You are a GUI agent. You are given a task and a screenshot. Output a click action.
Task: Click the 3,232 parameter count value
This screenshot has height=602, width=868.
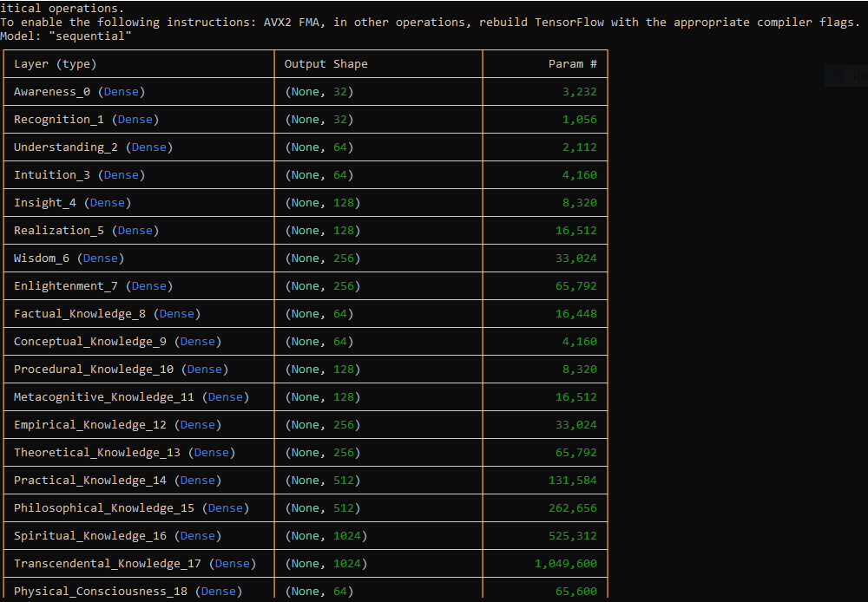coord(579,92)
